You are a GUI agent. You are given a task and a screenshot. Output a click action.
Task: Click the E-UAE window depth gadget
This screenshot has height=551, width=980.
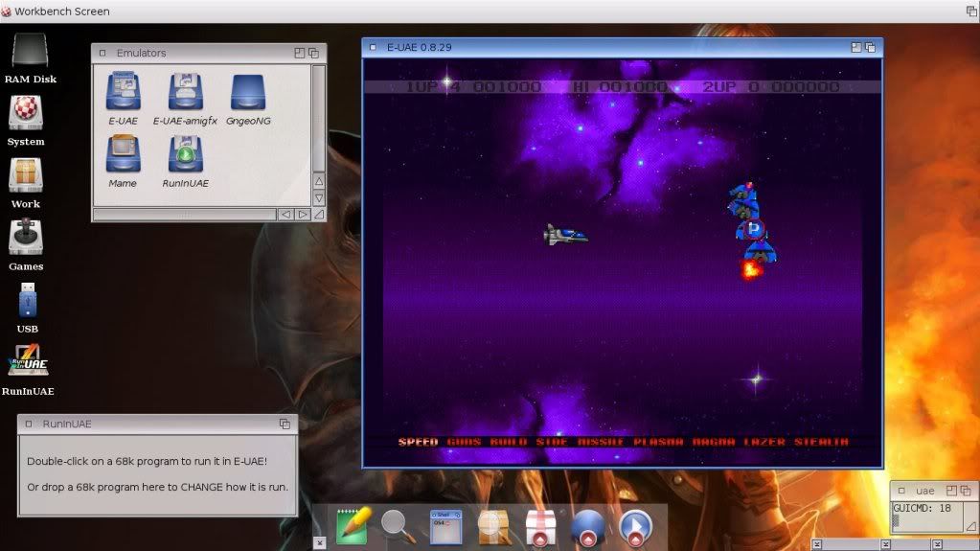click(870, 47)
